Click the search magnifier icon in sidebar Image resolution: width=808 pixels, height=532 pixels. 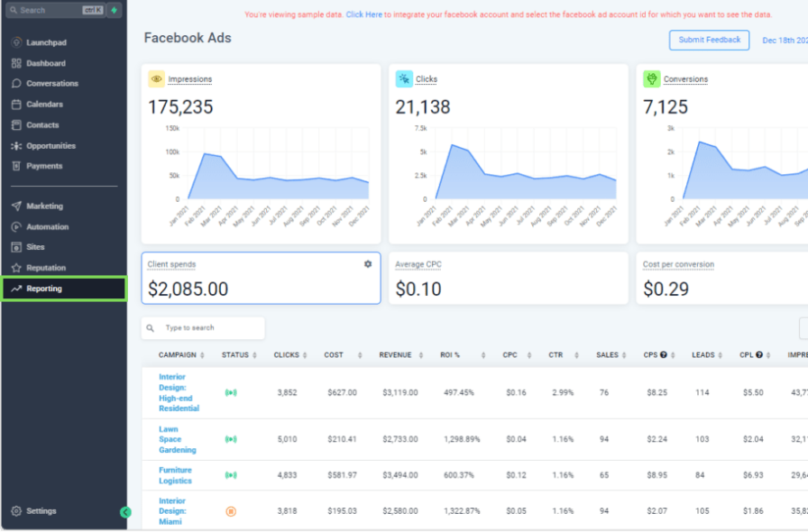point(14,10)
